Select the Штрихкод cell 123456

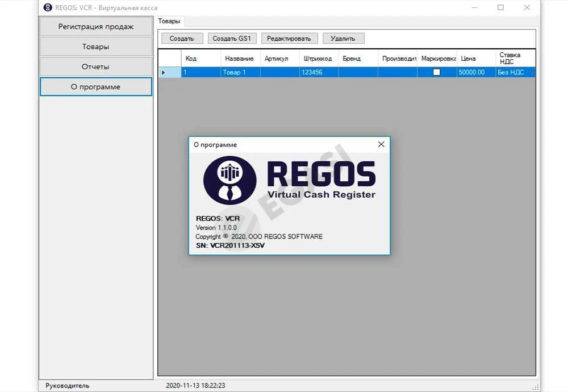tap(319, 72)
